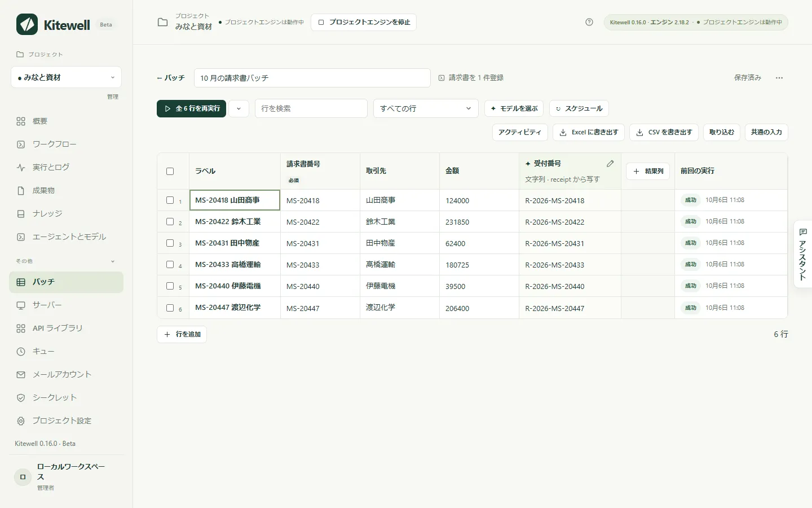This screenshot has width=812, height=508.
Task: Check the row for MS-20431 田中物産
Action: click(170, 243)
